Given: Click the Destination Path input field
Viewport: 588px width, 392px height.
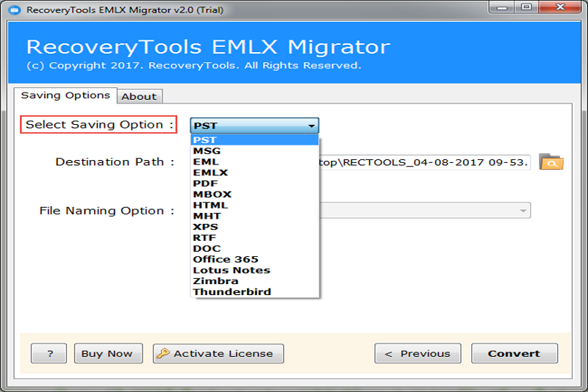Looking at the screenshot, I should (425, 162).
